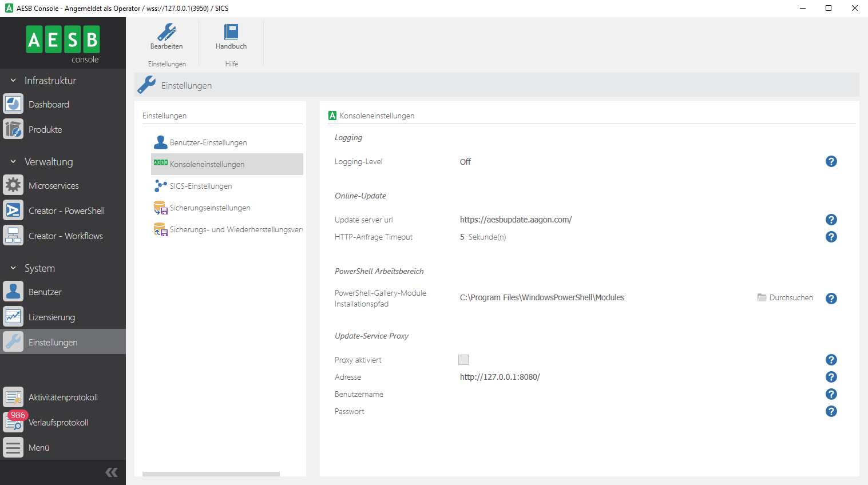Select Benutzer-Einstellungen in settings list
Screen dimensions: 868x485
208,142
